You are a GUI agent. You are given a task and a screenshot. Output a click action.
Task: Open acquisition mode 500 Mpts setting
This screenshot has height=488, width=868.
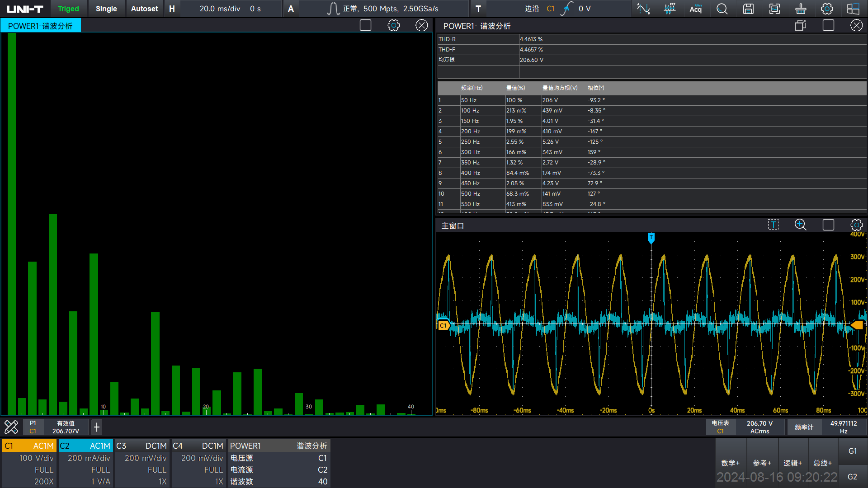(384, 9)
